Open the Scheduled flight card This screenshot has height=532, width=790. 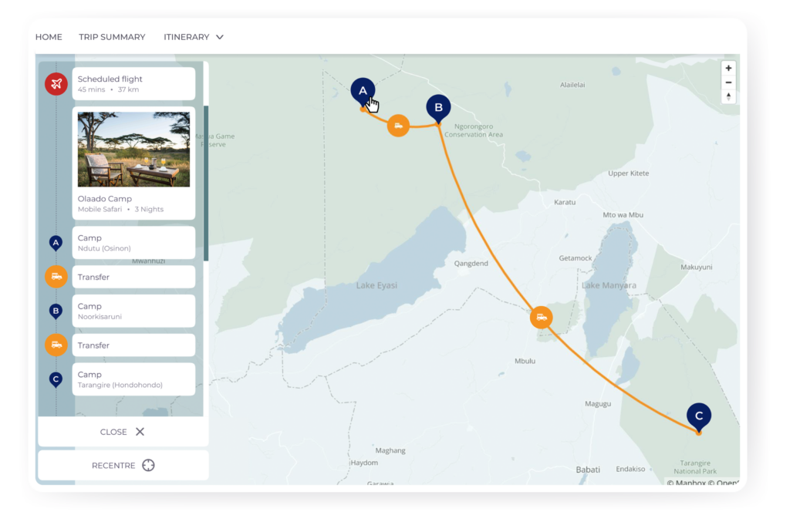pos(133,83)
